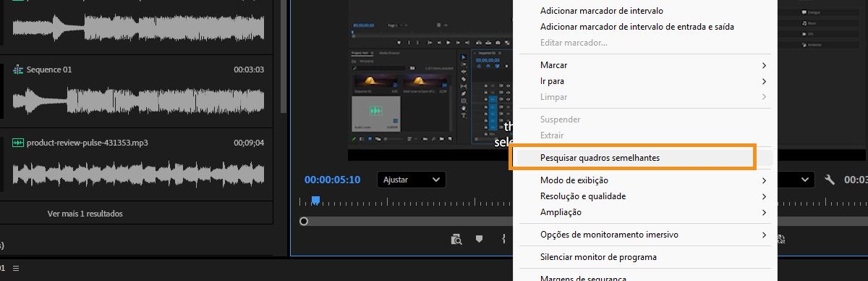Click the blue playhead marker on ruler
The width and height of the screenshot is (868, 281).
pos(315,201)
